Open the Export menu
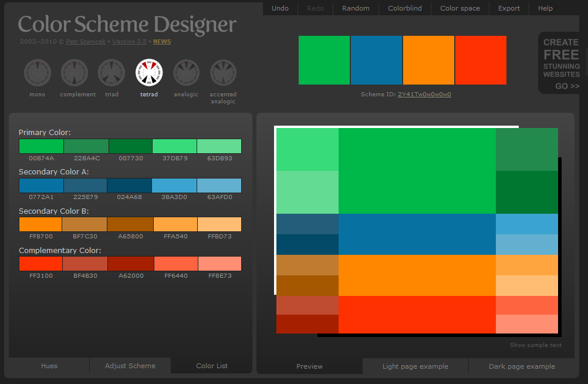588x384 pixels. [509, 8]
